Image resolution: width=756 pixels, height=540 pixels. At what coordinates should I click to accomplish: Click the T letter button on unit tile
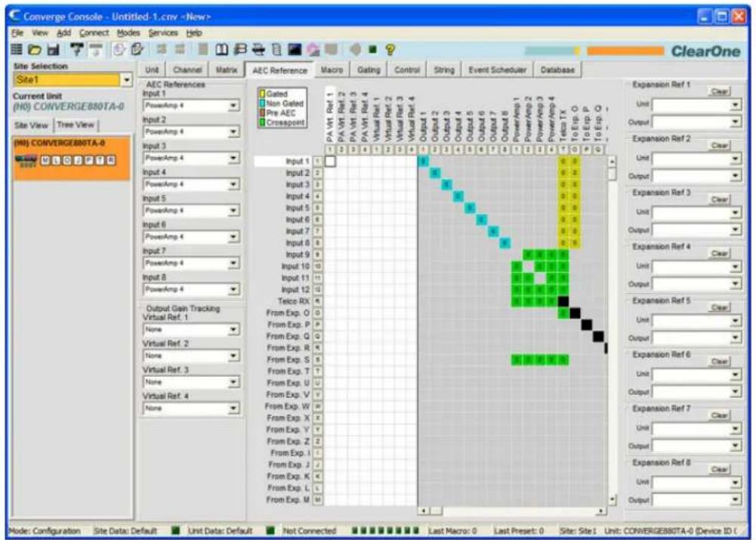[102, 161]
